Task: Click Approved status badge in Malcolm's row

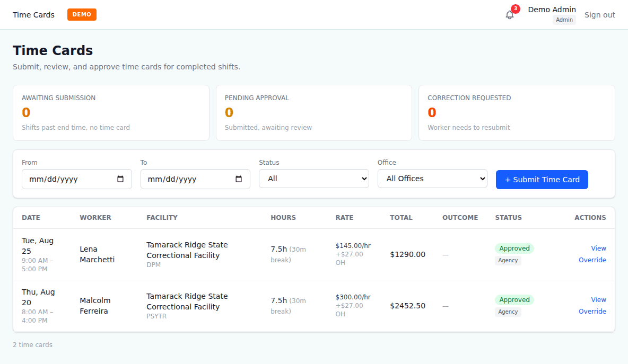Action: (x=514, y=299)
